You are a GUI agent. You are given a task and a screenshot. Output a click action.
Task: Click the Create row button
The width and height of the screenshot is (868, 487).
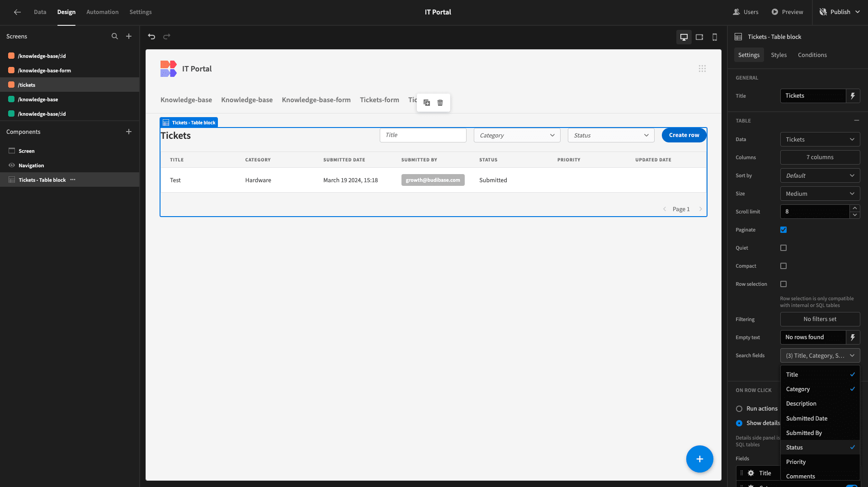click(684, 135)
